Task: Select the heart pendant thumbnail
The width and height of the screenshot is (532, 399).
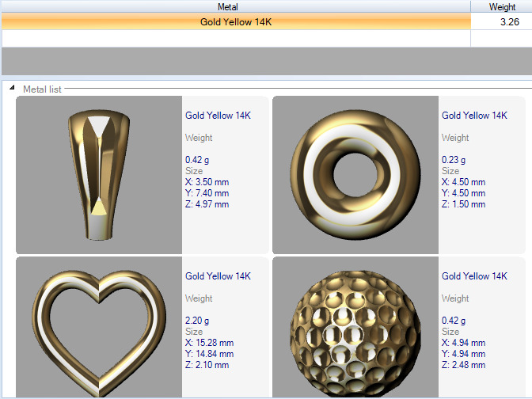Action: 99,327
